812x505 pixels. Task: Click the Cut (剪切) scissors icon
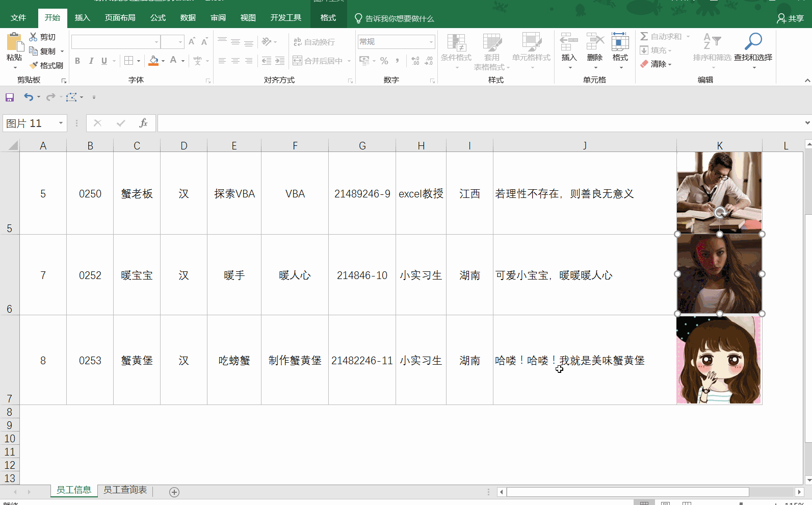(34, 37)
